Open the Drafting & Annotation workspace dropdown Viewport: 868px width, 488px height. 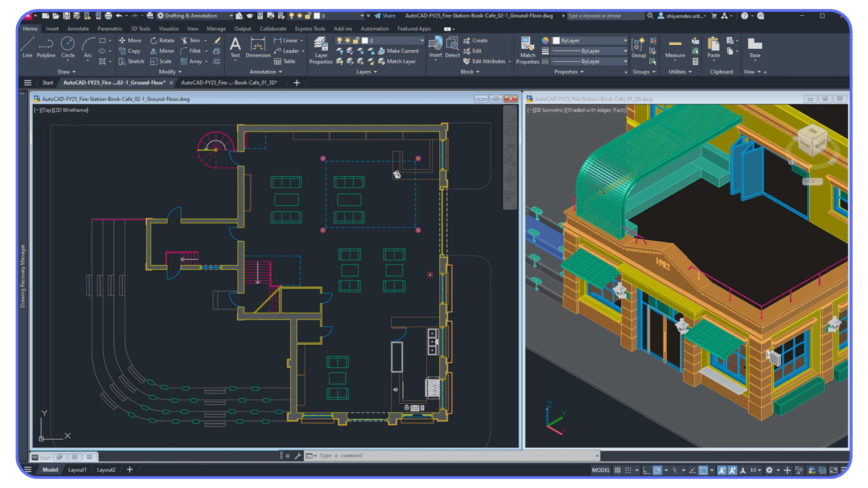click(231, 15)
